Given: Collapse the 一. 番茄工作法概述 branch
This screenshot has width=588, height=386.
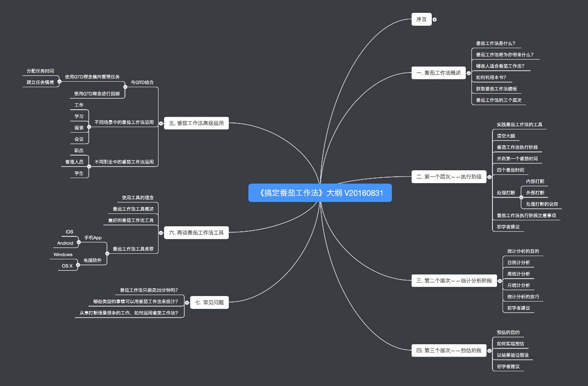Looking at the screenshot, I should (468, 73).
